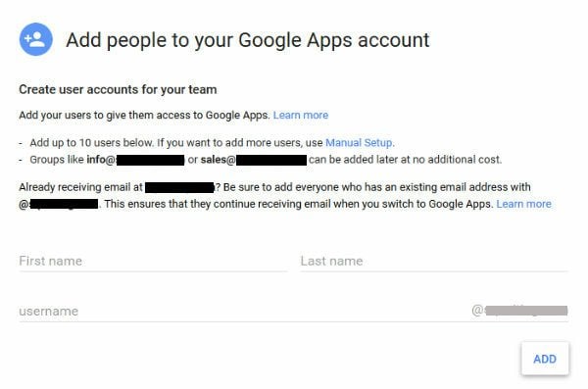Click the "Already receiving email at" text

[80, 187]
